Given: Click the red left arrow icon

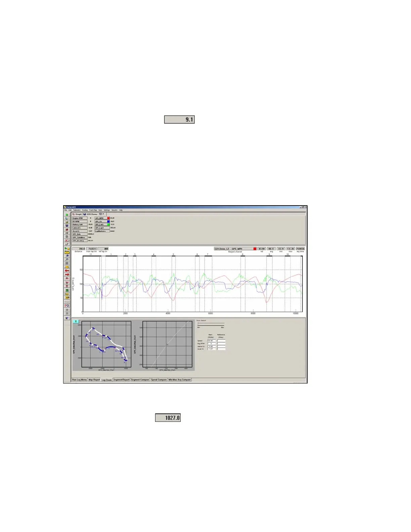Looking at the screenshot, I should tap(67, 271).
